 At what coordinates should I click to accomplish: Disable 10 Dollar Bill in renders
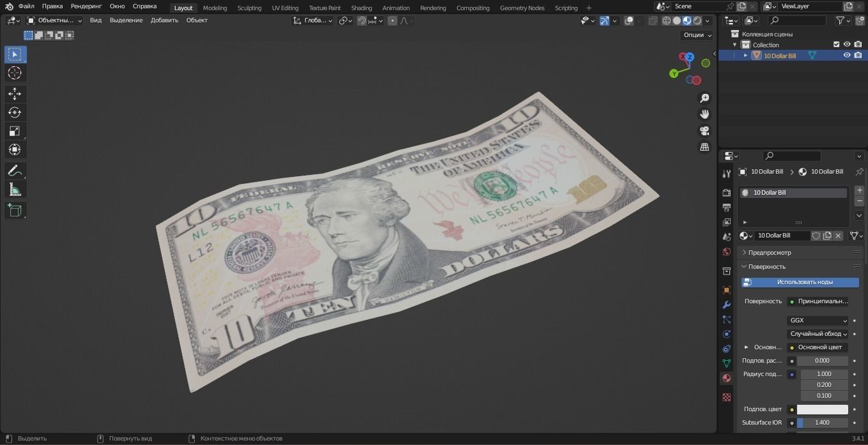858,56
